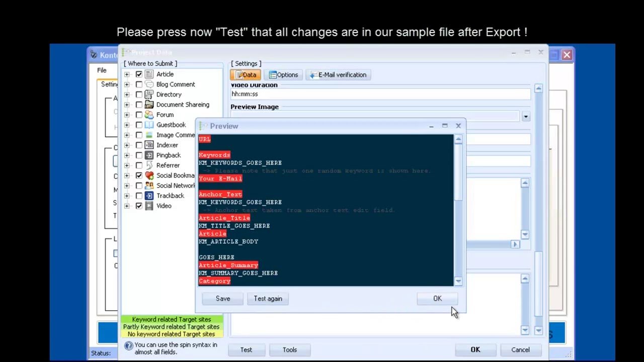Uncheck the Social Bookmark checkbox
Screen dimensions: 644x362
pyautogui.click(x=139, y=175)
